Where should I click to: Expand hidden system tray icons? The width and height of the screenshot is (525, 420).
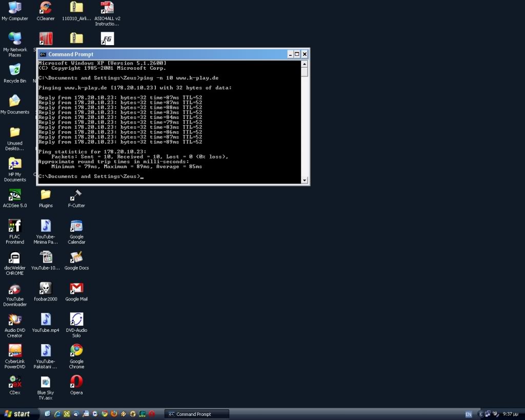tap(481, 414)
